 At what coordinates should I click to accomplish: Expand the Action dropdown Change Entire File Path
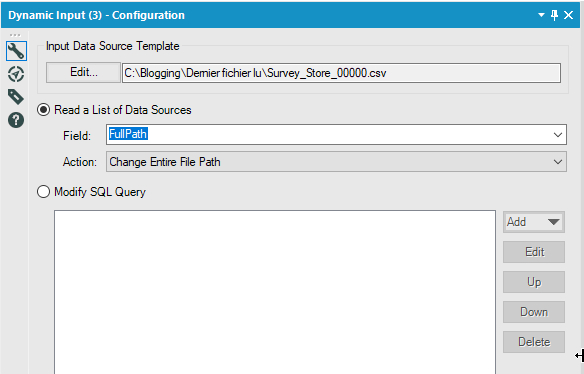point(336,162)
